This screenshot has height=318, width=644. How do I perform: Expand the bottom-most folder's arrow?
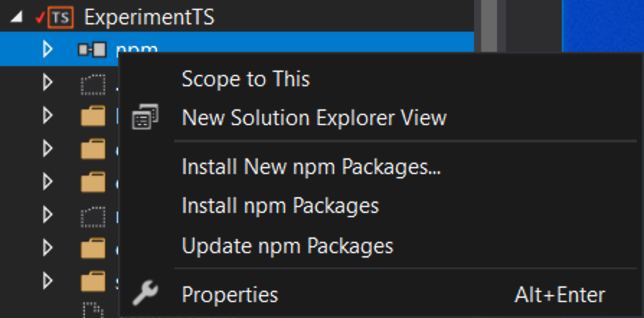point(48,281)
